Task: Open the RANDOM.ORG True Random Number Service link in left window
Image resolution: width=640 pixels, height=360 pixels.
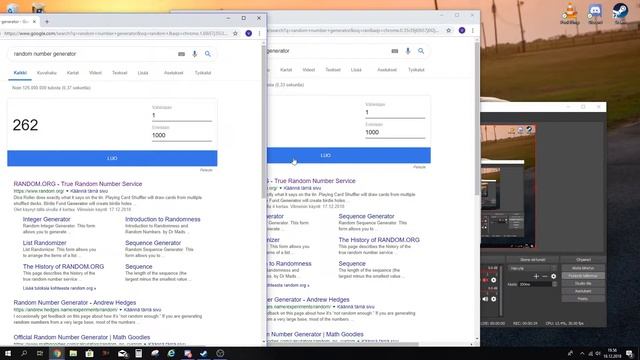Action: (x=78, y=184)
